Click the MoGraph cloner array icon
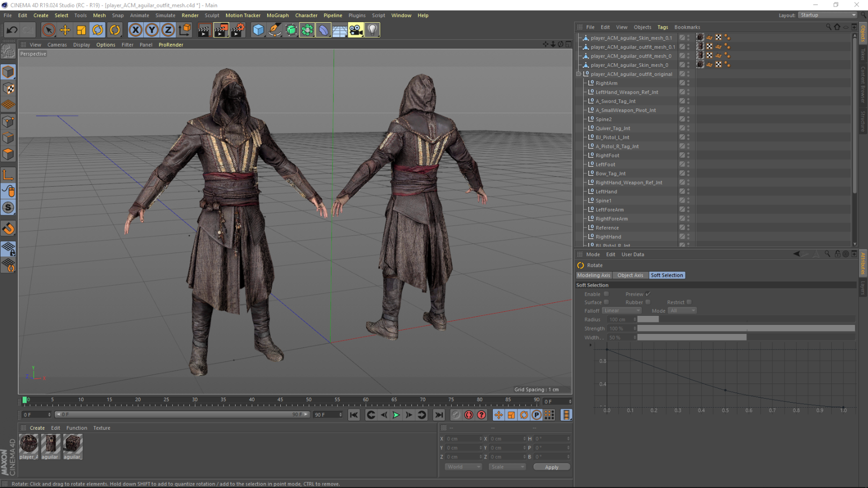 [x=307, y=30]
